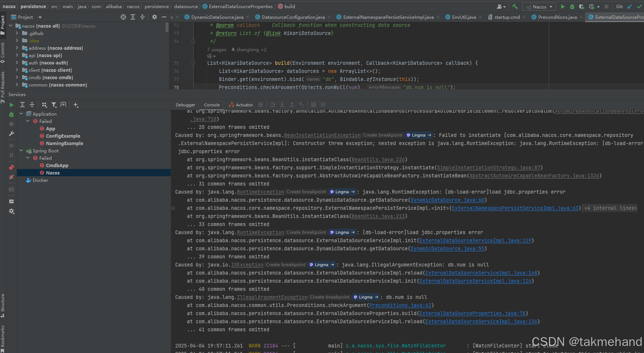644x353 pixels.
Task: Click collapse all in Project panel toolbar
Action: pyautogui.click(x=142, y=17)
